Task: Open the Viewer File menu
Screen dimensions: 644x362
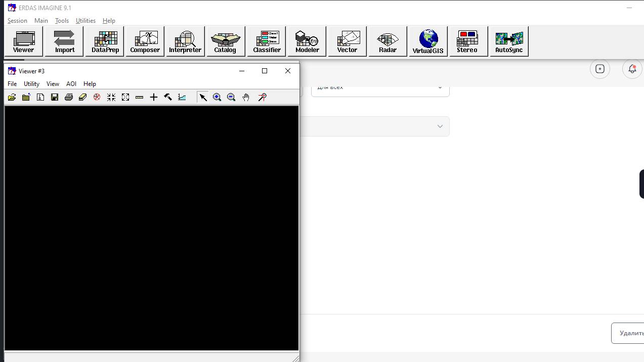Action: [12, 84]
